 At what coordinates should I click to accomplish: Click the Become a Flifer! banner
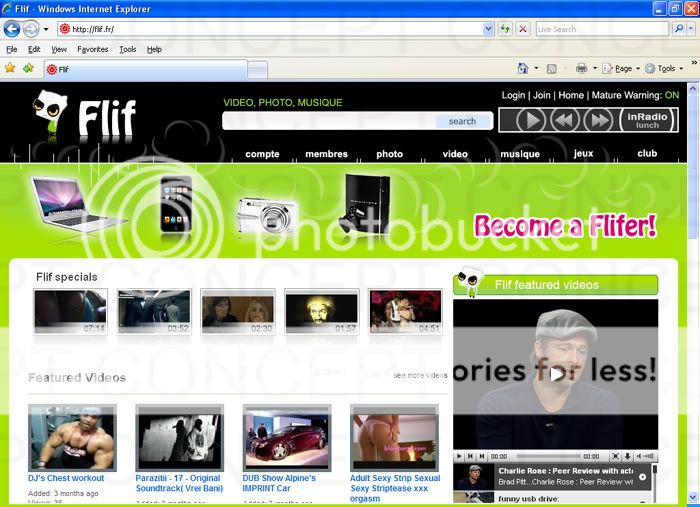click(565, 225)
